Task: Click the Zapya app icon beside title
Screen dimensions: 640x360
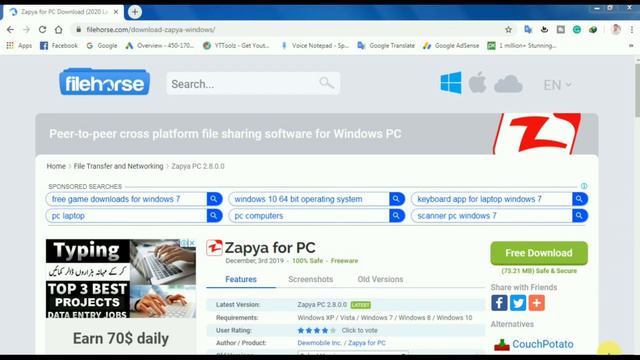Action: click(214, 248)
